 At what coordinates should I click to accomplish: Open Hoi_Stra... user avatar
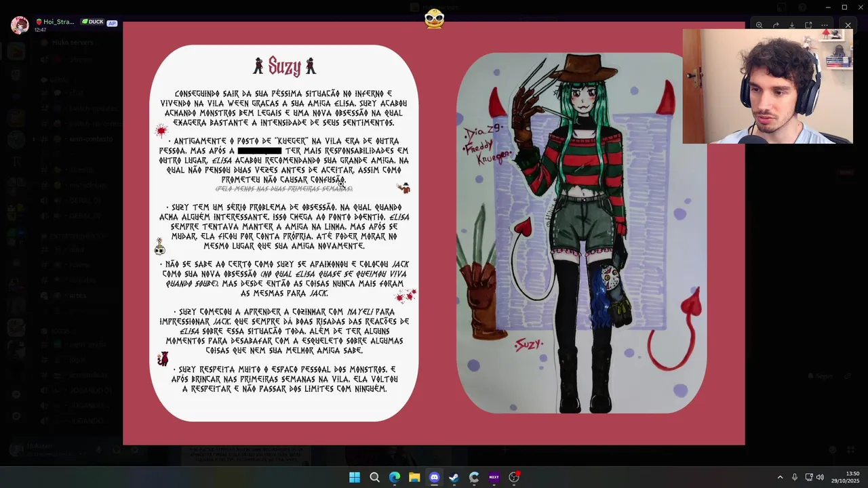pyautogui.click(x=20, y=26)
